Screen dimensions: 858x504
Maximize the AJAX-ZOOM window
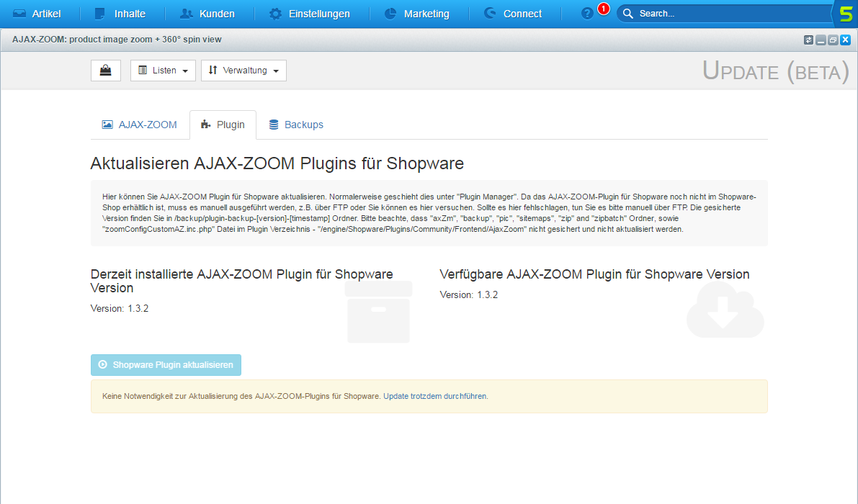tap(833, 40)
